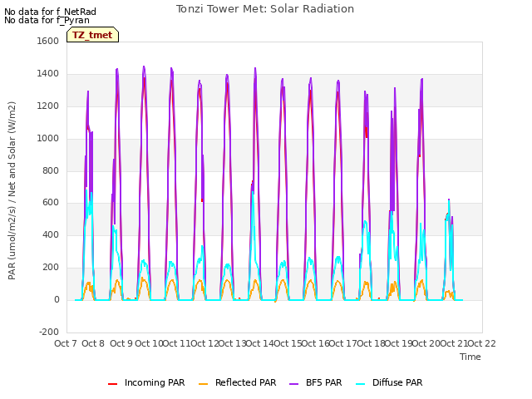Click the small Oct 21 peak near 600
Screen dimensions: 532x399
tap(449, 200)
